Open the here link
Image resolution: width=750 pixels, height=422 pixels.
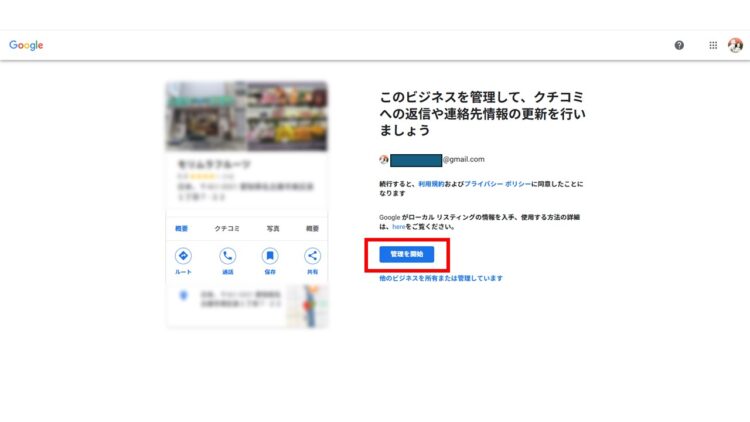click(398, 227)
